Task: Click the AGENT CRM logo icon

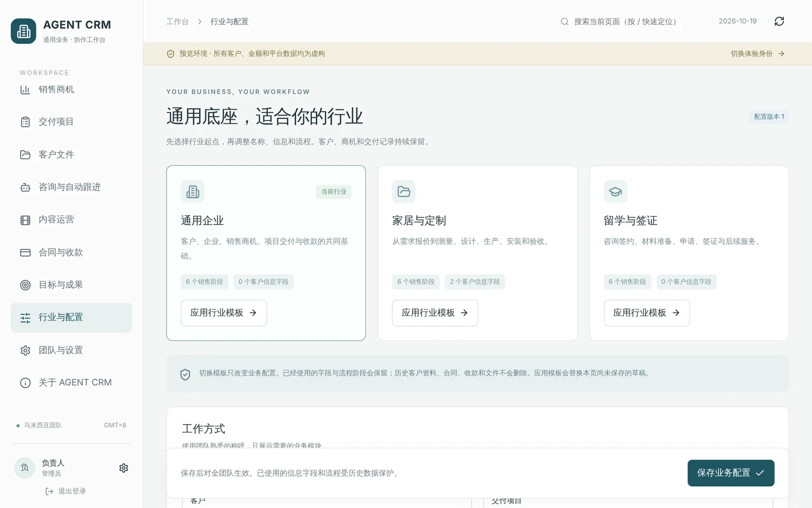Action: coord(23,31)
